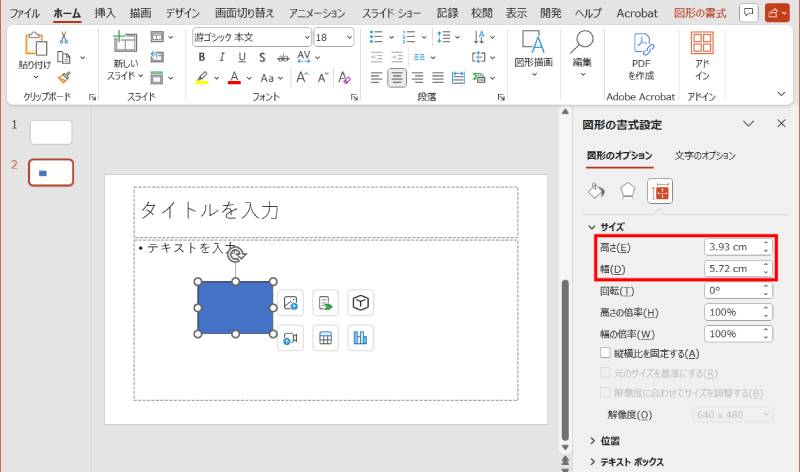Open the 編集 search tools
800x472 pixels.
(x=582, y=54)
